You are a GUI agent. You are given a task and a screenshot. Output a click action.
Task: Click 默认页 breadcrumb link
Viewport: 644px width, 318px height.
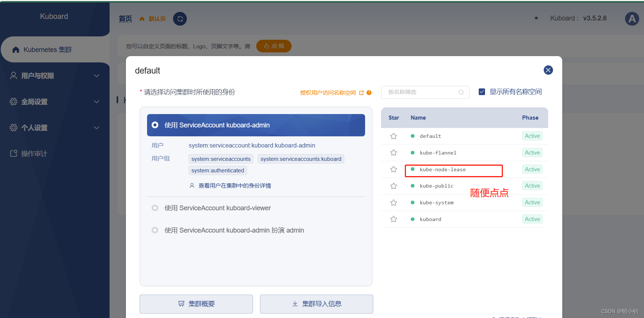157,19
